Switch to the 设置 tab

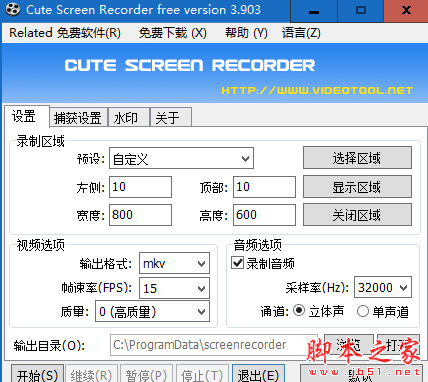pyautogui.click(x=27, y=116)
